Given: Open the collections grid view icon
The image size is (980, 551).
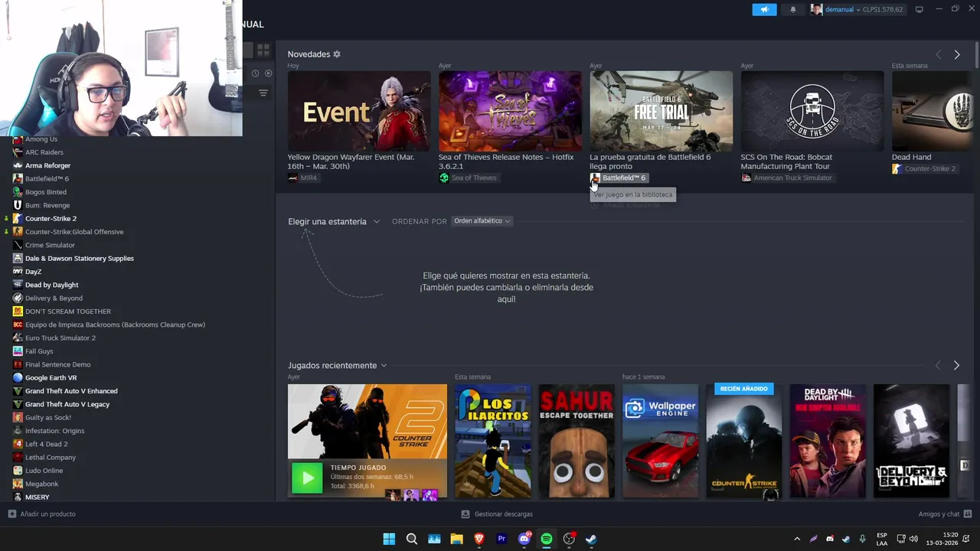Looking at the screenshot, I should pos(263,50).
